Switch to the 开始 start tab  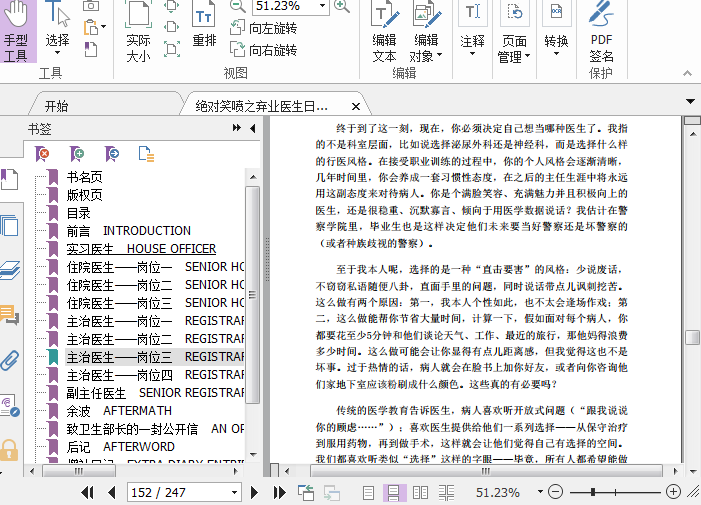click(x=56, y=106)
